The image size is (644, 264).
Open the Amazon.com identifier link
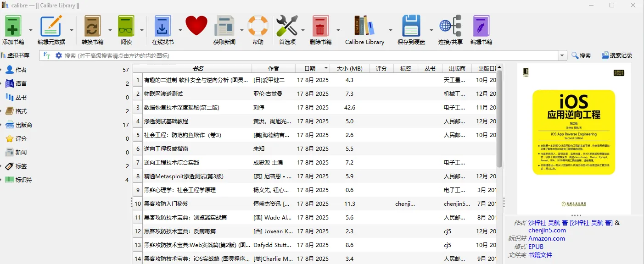click(x=546, y=238)
